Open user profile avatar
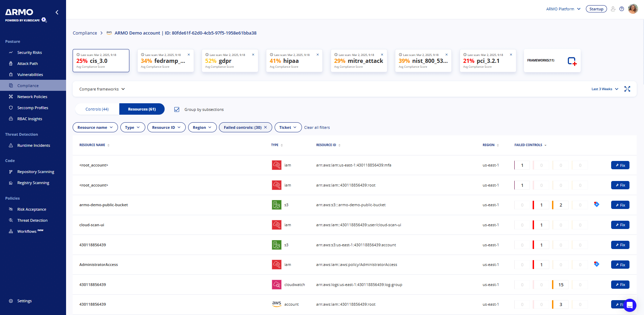 tap(633, 9)
